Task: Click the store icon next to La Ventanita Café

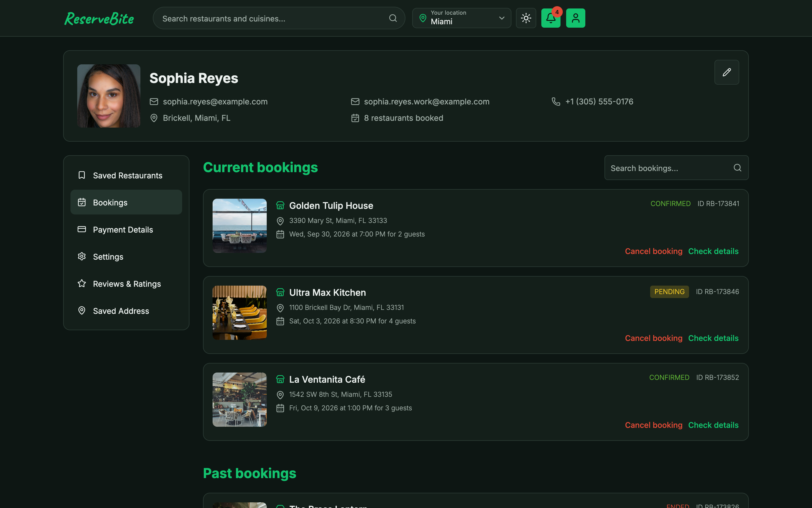Action: coord(280,379)
